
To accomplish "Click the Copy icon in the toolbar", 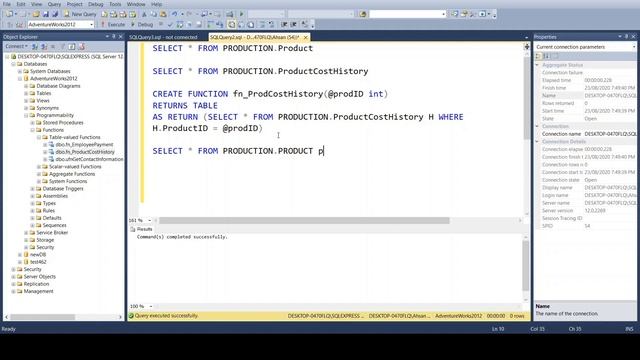I will [x=153, y=14].
